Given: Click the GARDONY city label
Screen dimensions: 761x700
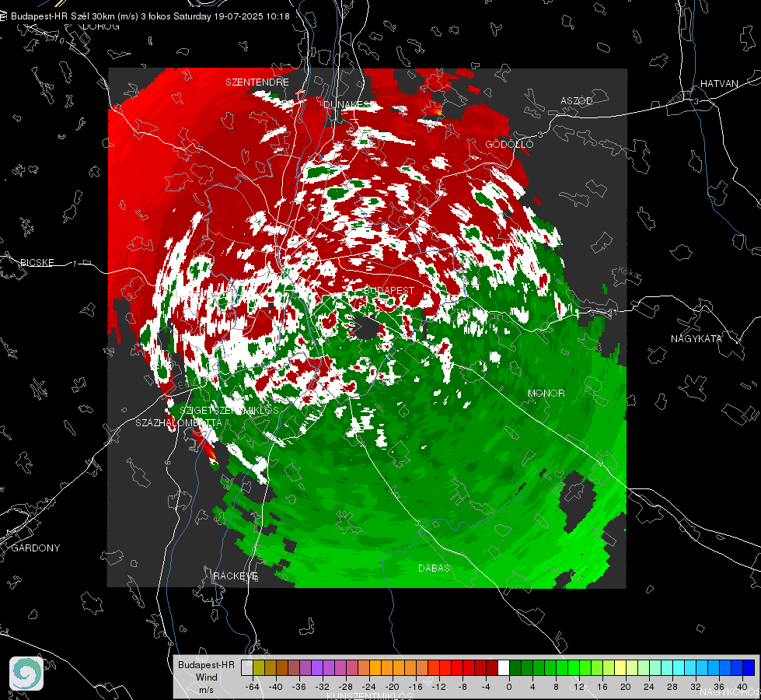Looking at the screenshot, I should point(36,548).
